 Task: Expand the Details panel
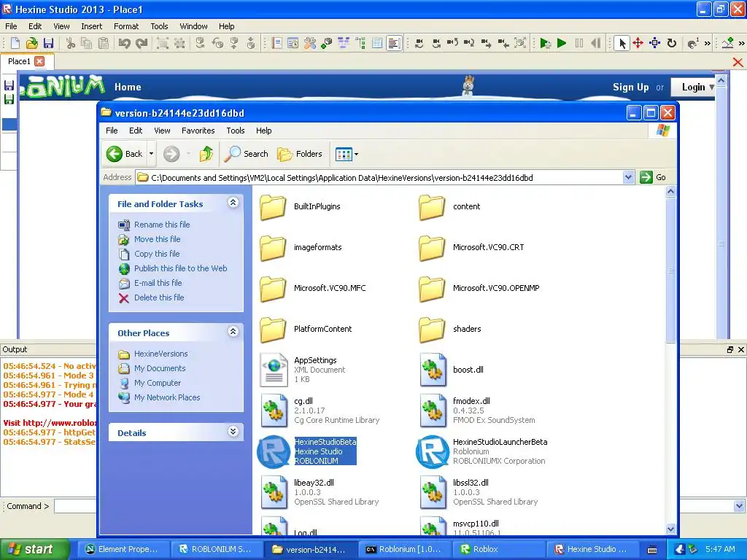click(233, 432)
